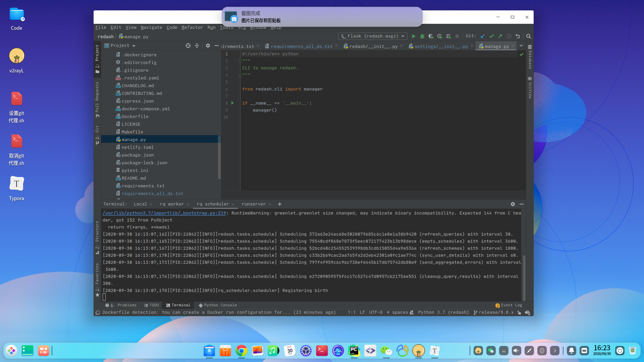The image size is (644, 362).
Task: Update project via Git blue arrow
Action: pos(483,36)
